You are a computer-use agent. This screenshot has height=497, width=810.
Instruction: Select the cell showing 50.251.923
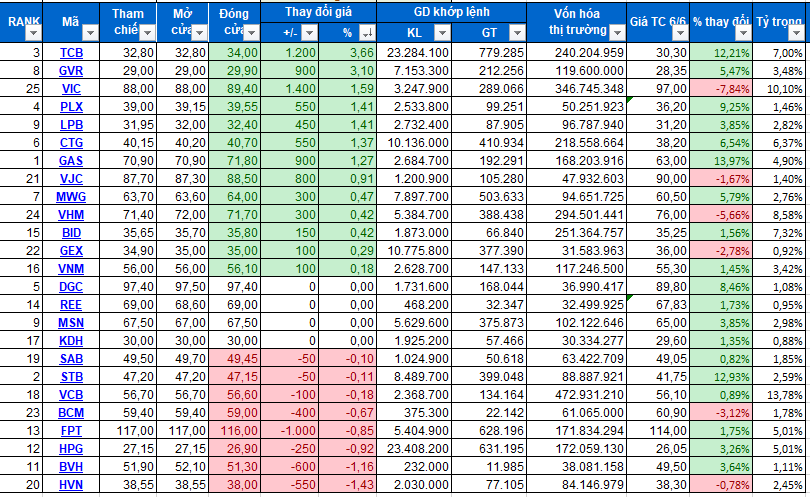coord(577,107)
